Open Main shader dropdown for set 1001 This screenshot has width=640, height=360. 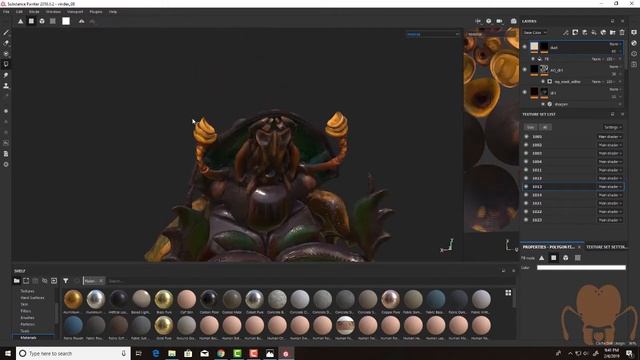pos(610,137)
